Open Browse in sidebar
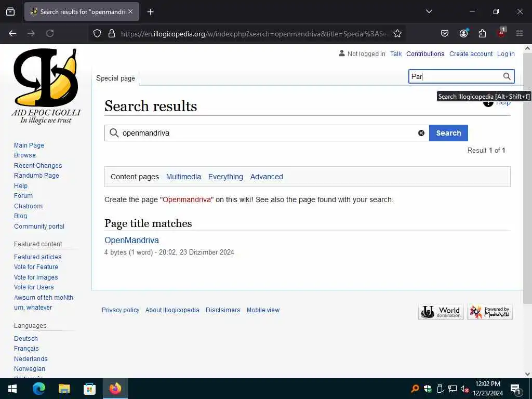This screenshot has width=532, height=399. point(25,155)
